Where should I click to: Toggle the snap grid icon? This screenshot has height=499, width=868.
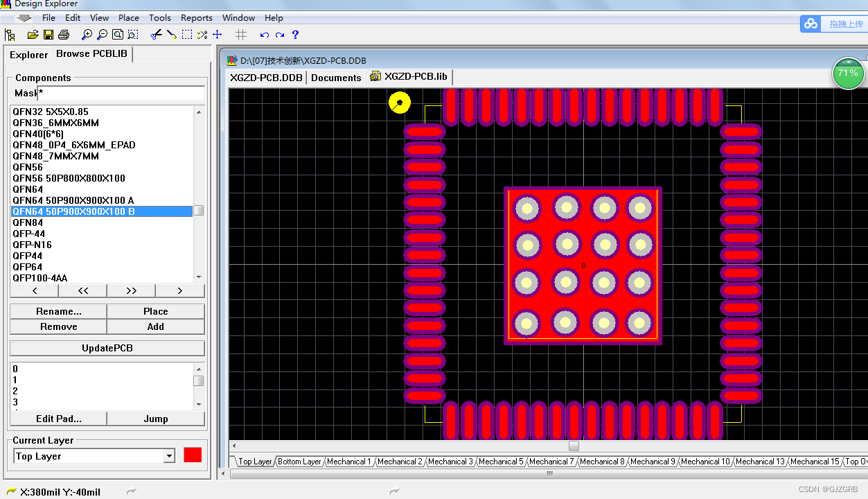click(240, 35)
